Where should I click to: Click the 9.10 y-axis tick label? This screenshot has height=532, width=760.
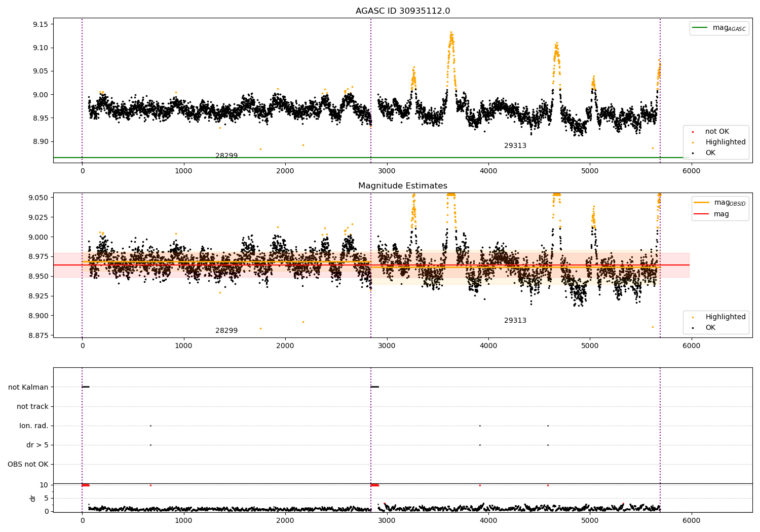pyautogui.click(x=40, y=48)
